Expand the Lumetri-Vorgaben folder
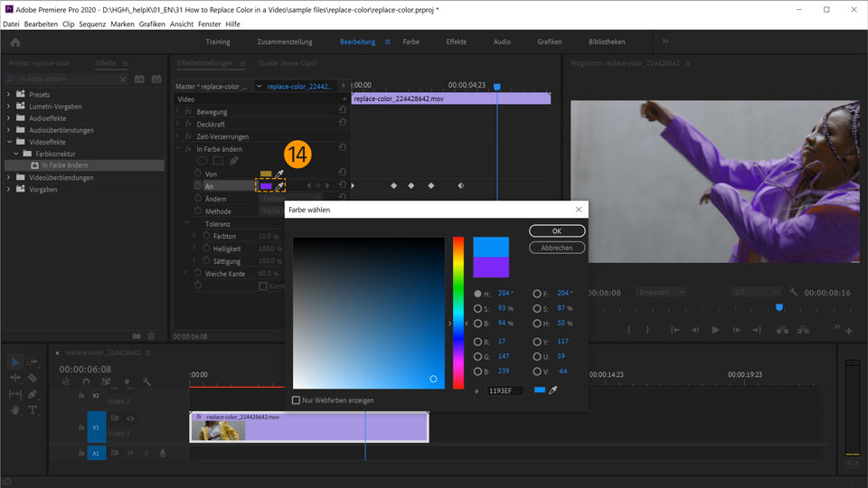 coord(8,107)
